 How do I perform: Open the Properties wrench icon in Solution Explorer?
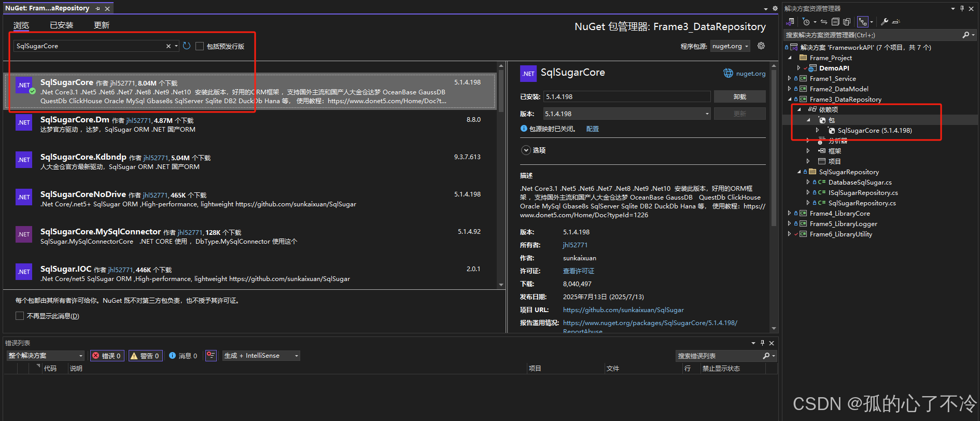[885, 22]
